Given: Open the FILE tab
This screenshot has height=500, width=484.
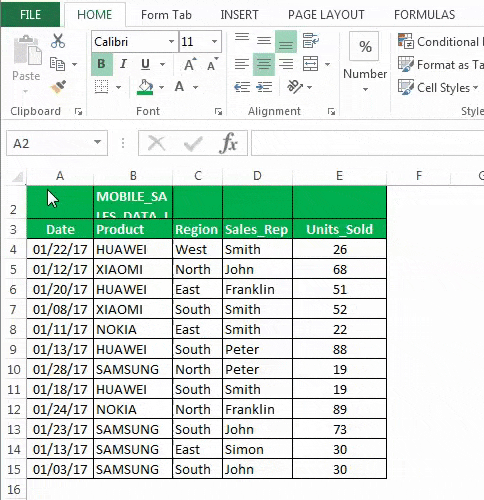Looking at the screenshot, I should pyautogui.click(x=30, y=15).
